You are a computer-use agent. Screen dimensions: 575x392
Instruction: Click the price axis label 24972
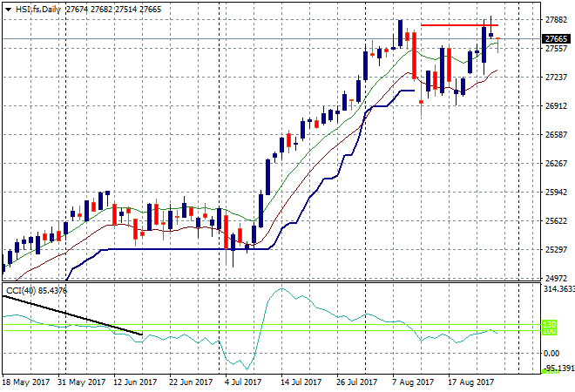click(x=556, y=279)
